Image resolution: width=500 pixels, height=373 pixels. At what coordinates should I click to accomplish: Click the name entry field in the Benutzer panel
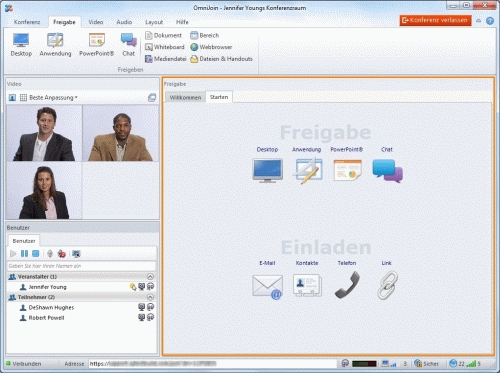coord(81,266)
